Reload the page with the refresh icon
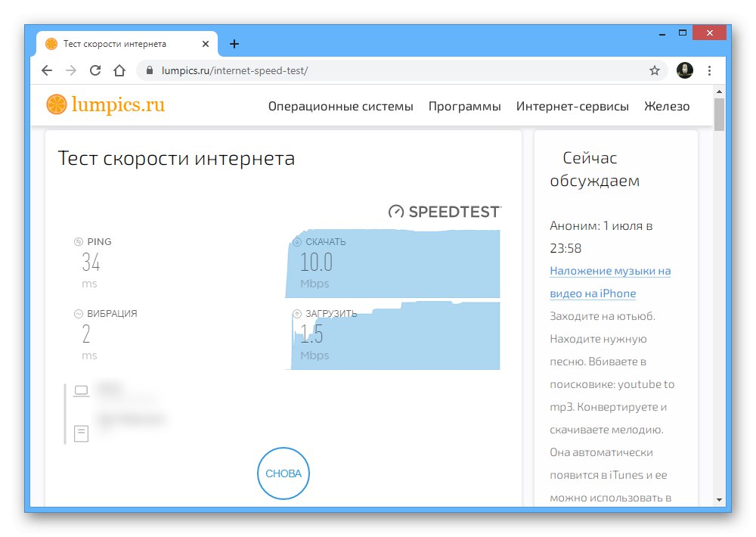 [94, 70]
